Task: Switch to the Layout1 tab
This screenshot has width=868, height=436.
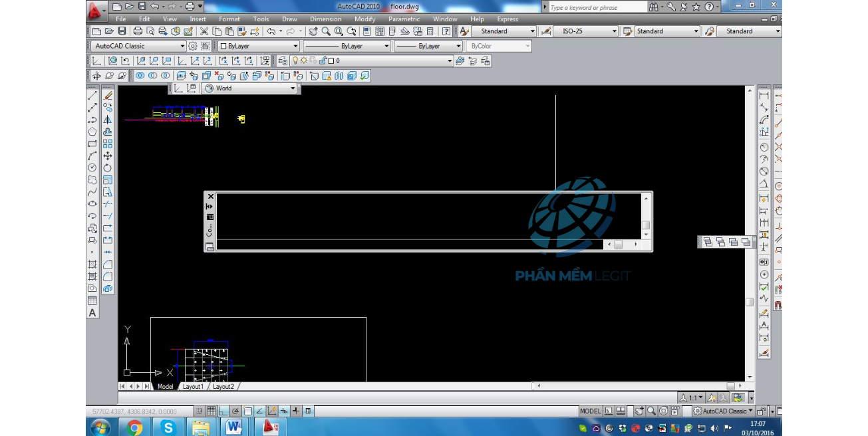Action: coord(193,386)
